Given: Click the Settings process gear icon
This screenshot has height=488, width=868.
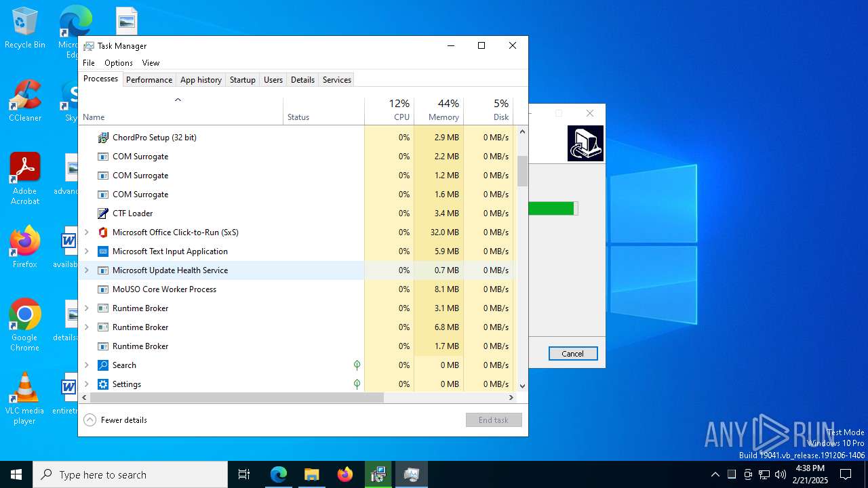Looking at the screenshot, I should pos(103,384).
